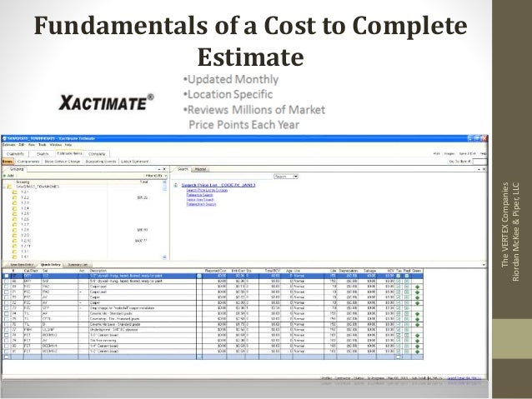Click folder icon for group 1.4.1
This screenshot has height=399, width=532.
coord(14,257)
